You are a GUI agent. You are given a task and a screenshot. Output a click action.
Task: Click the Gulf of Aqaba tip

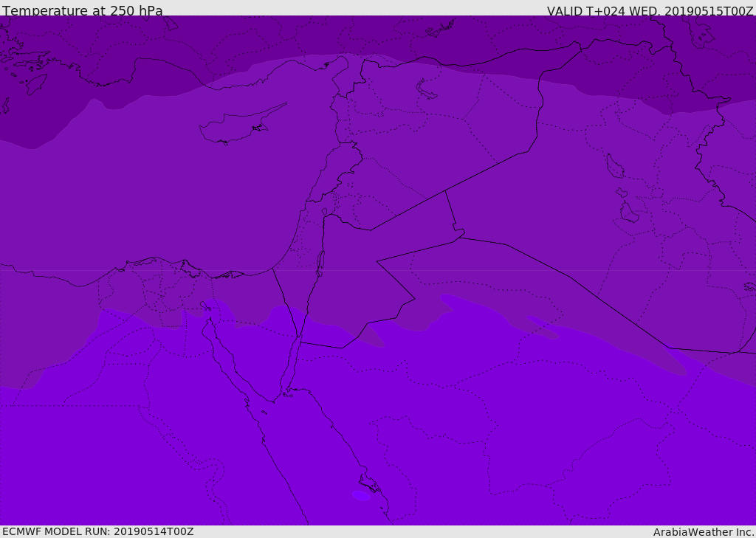300,339
